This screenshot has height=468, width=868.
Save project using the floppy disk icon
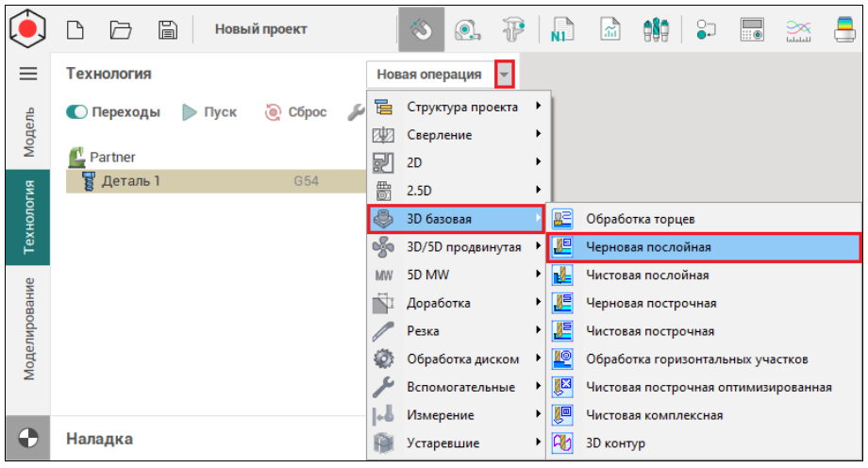pyautogui.click(x=168, y=29)
